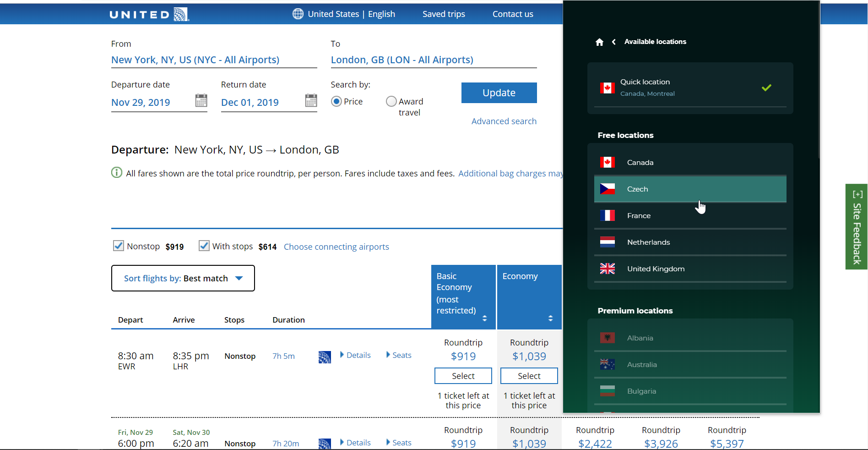This screenshot has height=450, width=868.
Task: Click the fare information icon
Action: click(117, 173)
